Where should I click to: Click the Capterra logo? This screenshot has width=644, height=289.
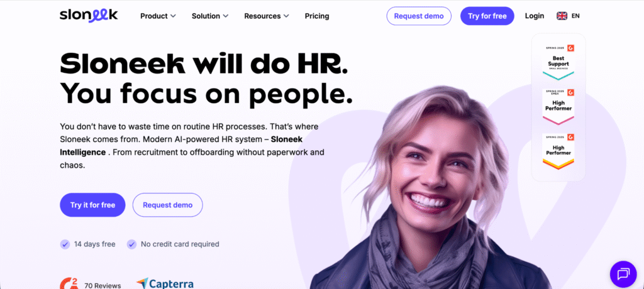pyautogui.click(x=165, y=283)
